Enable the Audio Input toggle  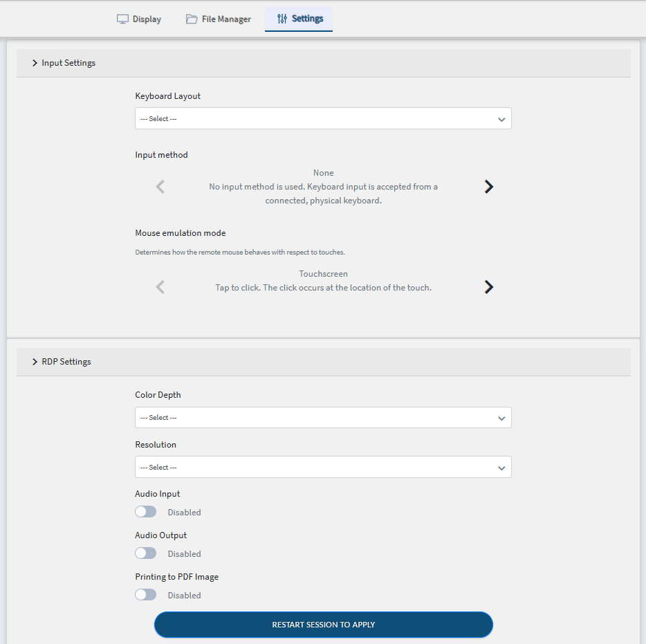[146, 512]
